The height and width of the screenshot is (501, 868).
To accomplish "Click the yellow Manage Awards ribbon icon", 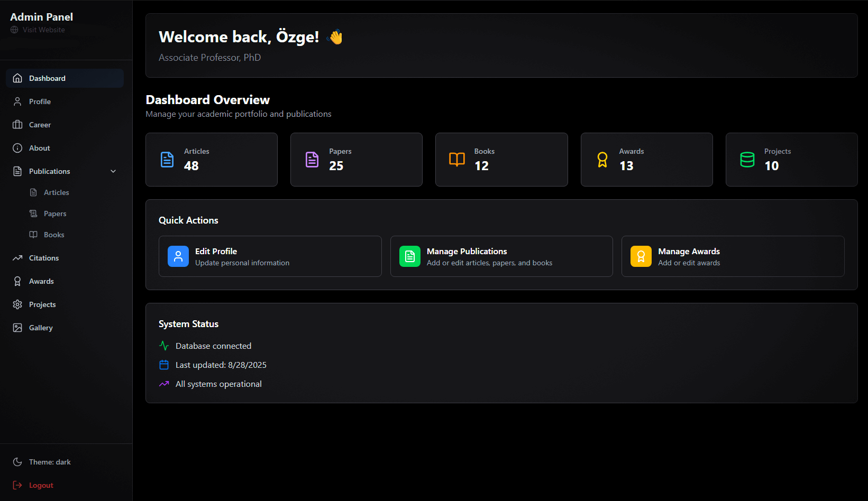I will click(641, 256).
